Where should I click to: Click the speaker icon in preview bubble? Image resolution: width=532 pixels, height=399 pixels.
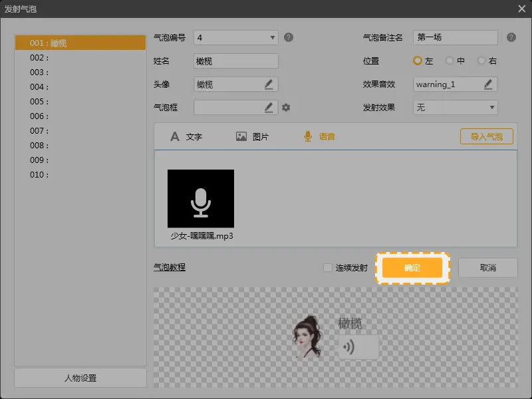349,346
